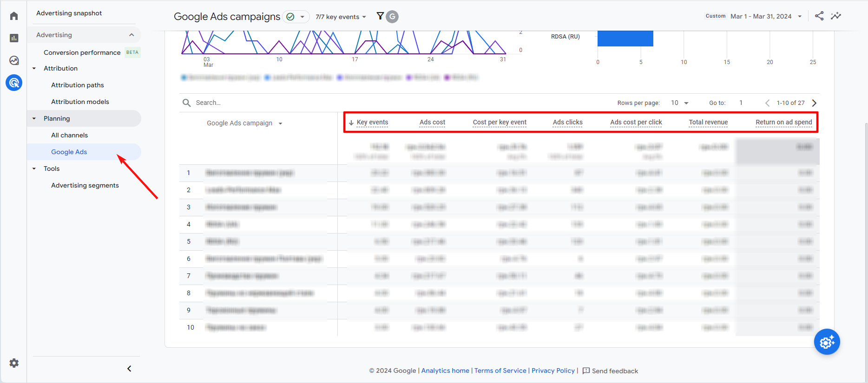This screenshot has height=383, width=868.
Task: Click the G comparison badge
Action: (393, 17)
